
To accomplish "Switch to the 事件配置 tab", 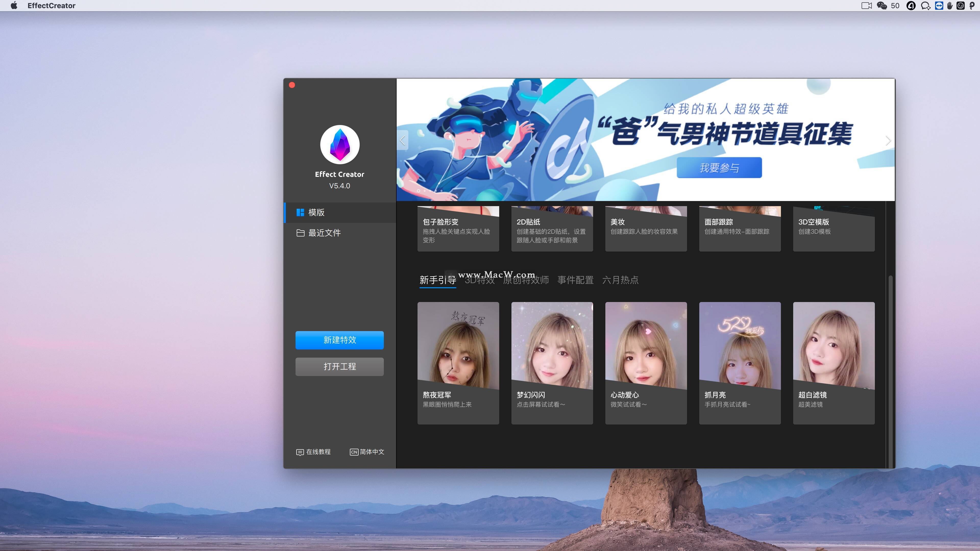I will 575,280.
